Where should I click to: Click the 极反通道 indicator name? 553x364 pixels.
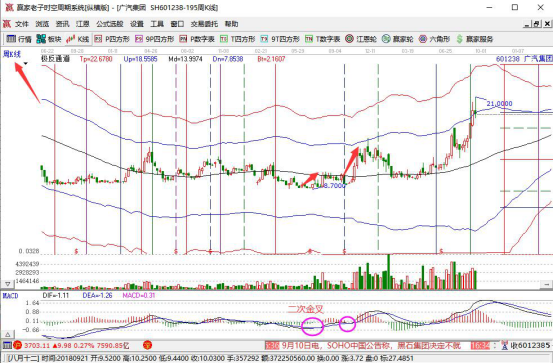(x=55, y=59)
